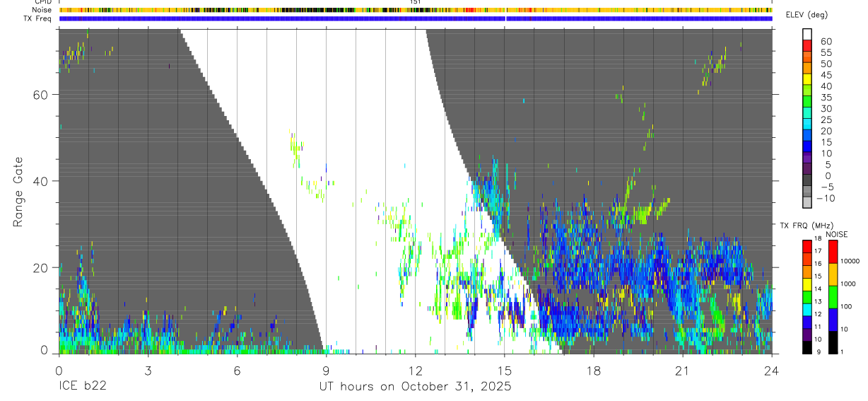Click the '100' label on the NOISE scale
Viewport: 868px width, 401px height.
tap(847, 307)
